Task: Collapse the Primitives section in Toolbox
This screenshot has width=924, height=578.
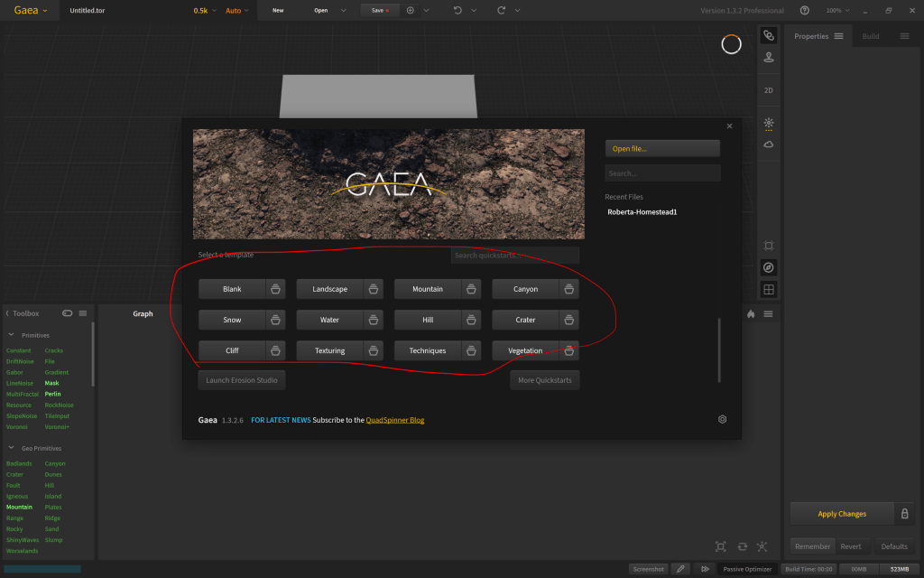Action: point(11,335)
